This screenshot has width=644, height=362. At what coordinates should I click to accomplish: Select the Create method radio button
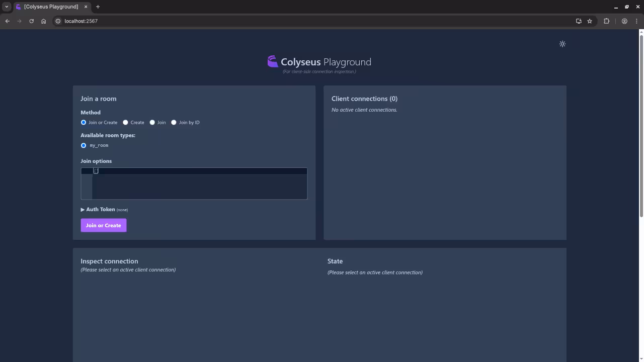(125, 122)
